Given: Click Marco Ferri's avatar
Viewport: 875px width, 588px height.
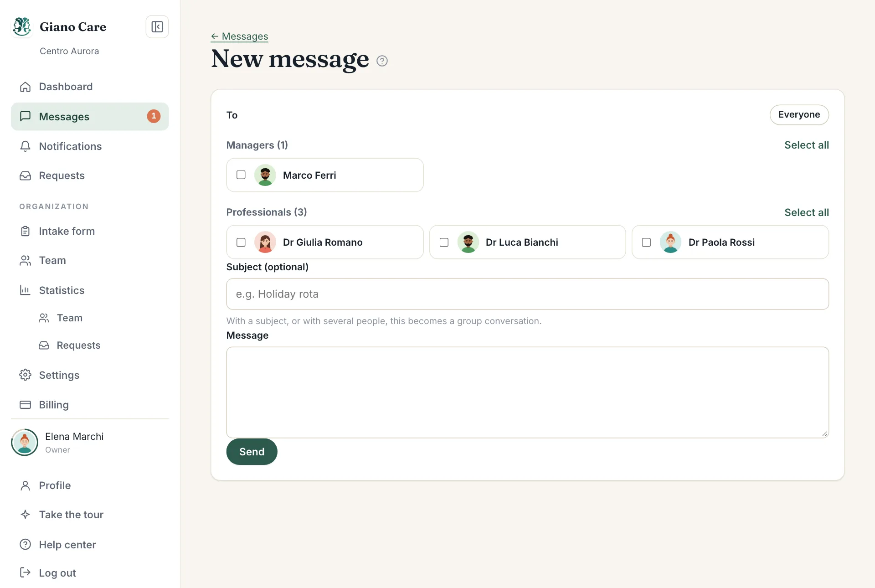Looking at the screenshot, I should pyautogui.click(x=265, y=175).
